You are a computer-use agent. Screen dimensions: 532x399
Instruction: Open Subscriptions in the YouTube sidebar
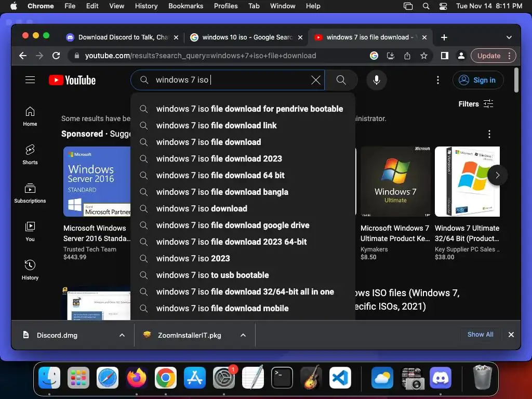coord(30,193)
